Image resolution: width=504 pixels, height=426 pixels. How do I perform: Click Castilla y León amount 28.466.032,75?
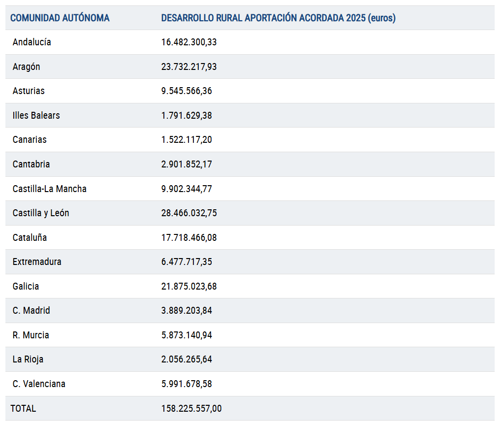click(189, 213)
